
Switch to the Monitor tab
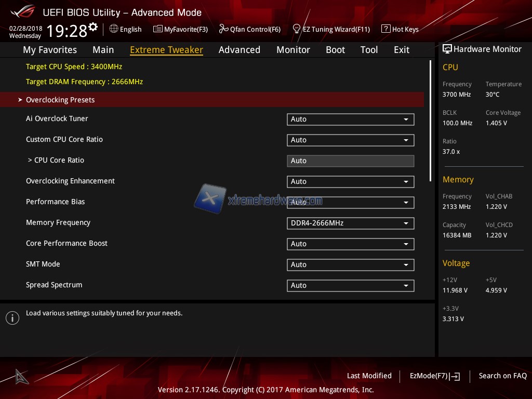click(x=293, y=50)
